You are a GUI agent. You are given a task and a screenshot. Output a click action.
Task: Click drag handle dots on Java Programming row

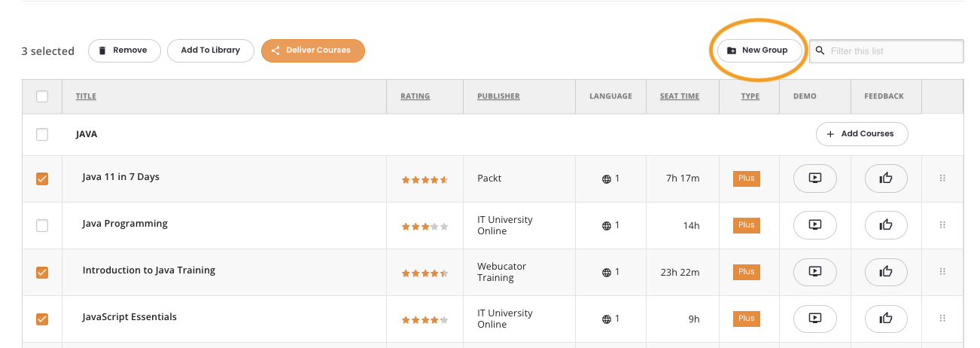coord(942,225)
